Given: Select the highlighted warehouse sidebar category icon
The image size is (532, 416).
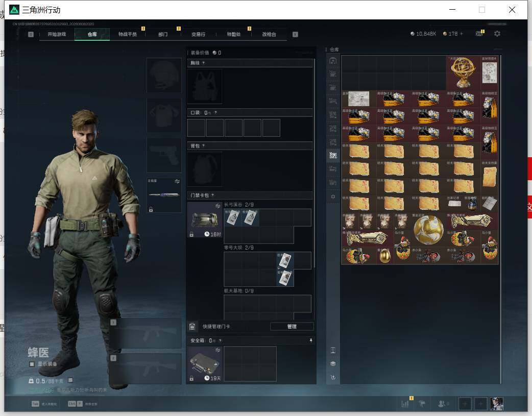Looking at the screenshot, I should tap(333, 155).
